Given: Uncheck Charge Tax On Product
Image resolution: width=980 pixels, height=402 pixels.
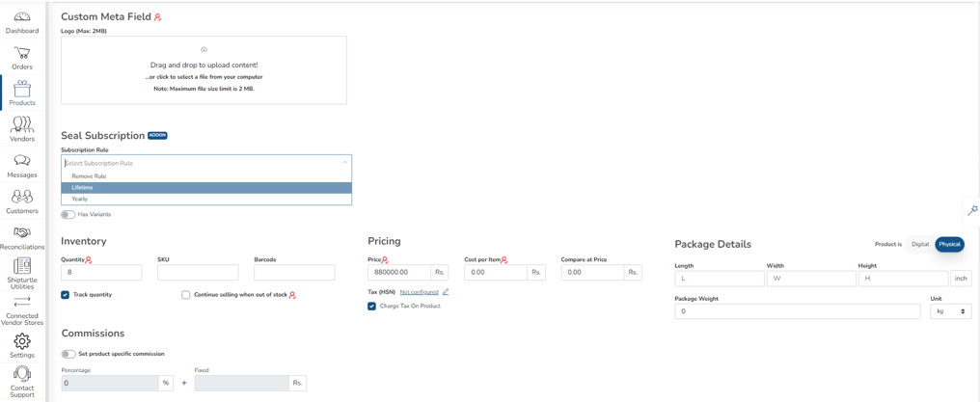Looking at the screenshot, I should click(371, 306).
